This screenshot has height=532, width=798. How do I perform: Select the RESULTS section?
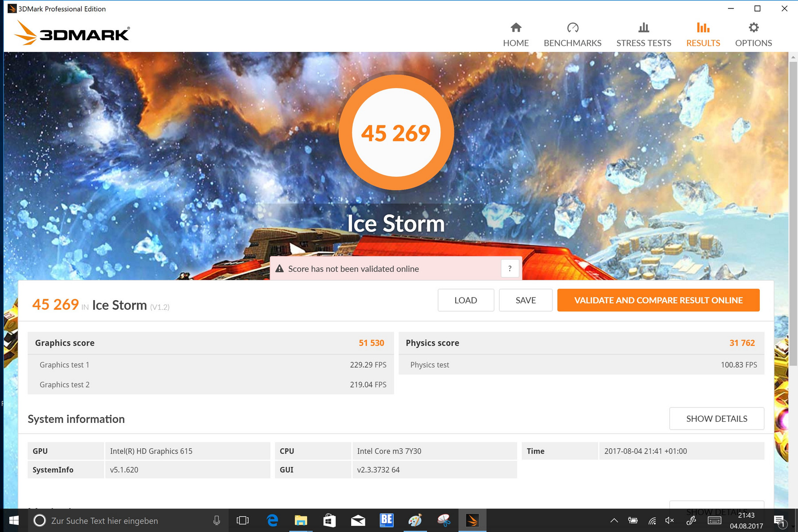pyautogui.click(x=703, y=35)
